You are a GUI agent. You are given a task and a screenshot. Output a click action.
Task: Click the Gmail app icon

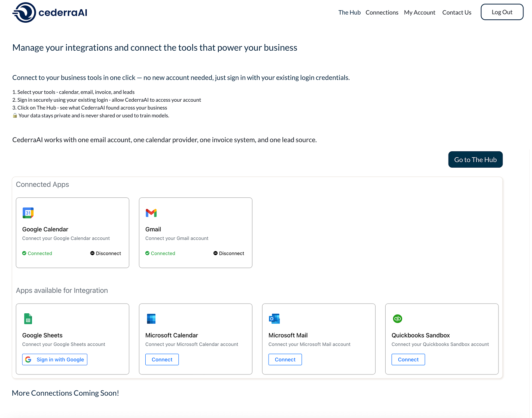click(151, 213)
